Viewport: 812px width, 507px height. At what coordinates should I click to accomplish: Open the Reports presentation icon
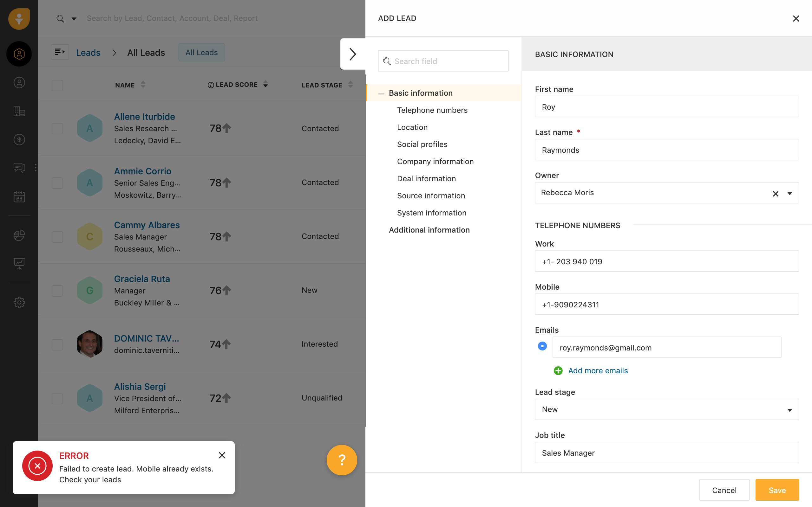(x=19, y=264)
